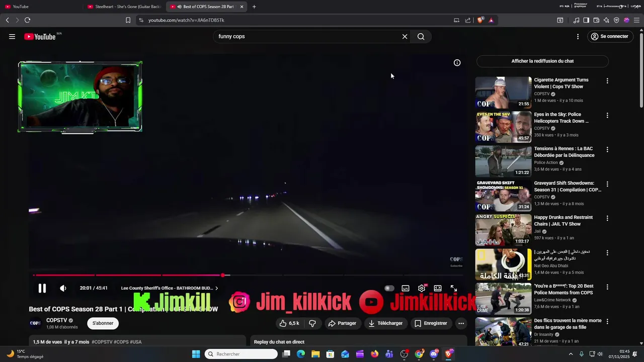This screenshot has height=362, width=644.
Task: Open player settings gear with HD badge
Action: click(x=422, y=288)
